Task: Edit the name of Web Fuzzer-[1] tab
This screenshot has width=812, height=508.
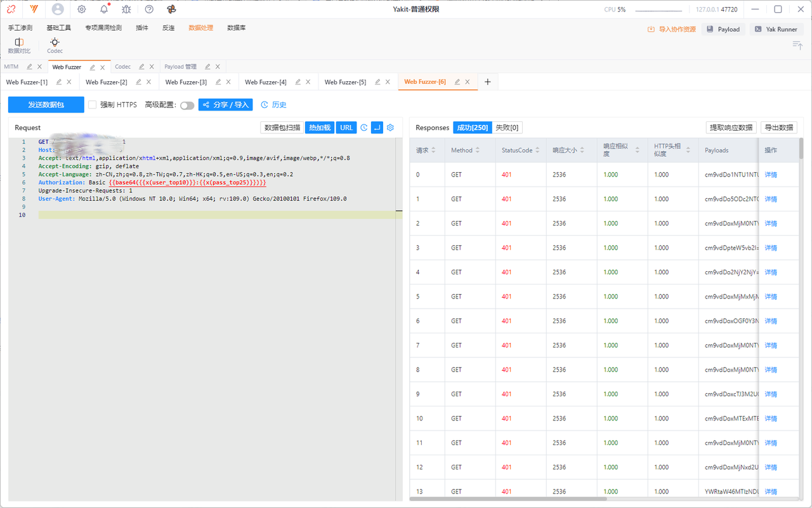Action: coord(59,82)
